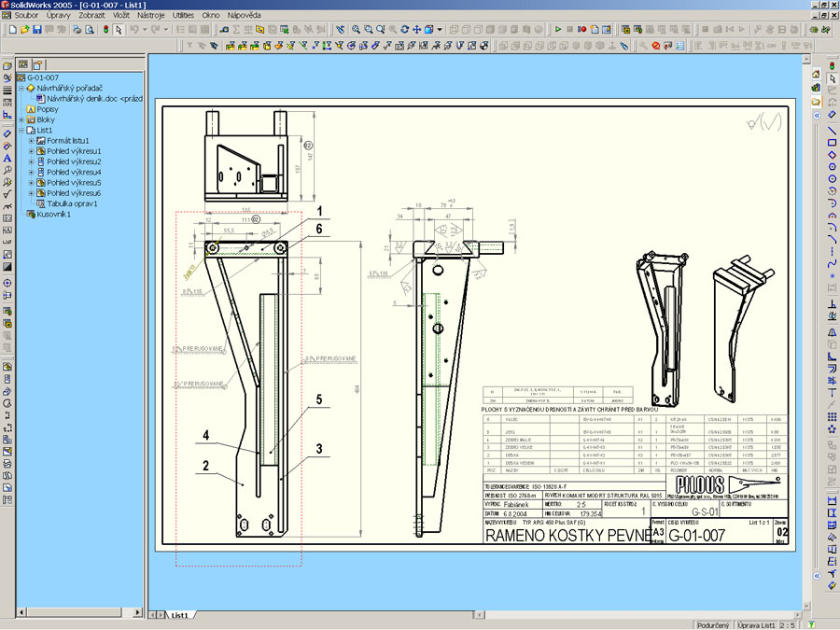Select Kusovník1 in the feature tree
This screenshot has width=840, height=630.
pyautogui.click(x=53, y=214)
